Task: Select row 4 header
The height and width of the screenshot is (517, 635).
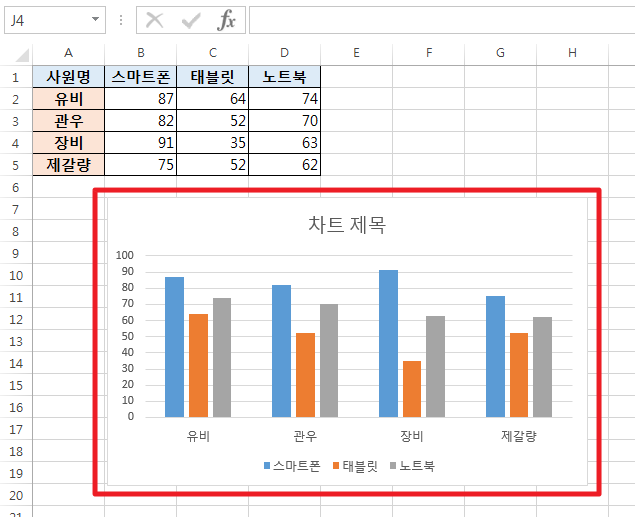Action: coord(16,143)
